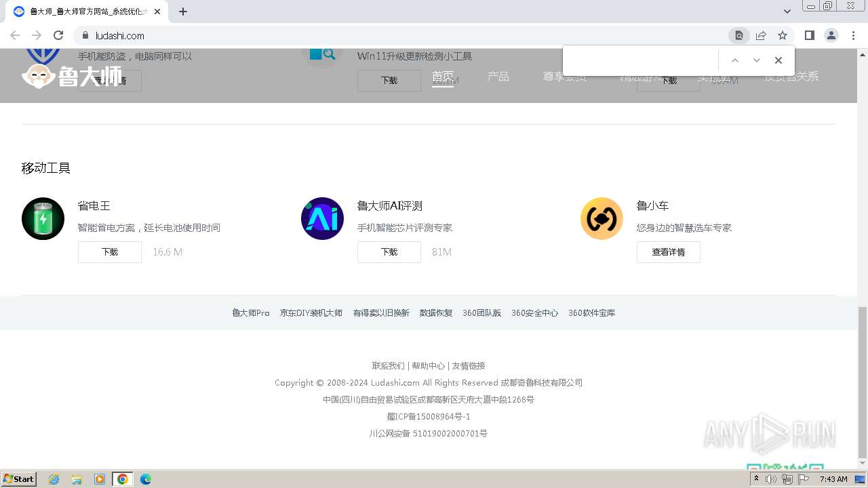Click the network tray icon
The width and height of the screenshot is (868, 488).
[787, 479]
